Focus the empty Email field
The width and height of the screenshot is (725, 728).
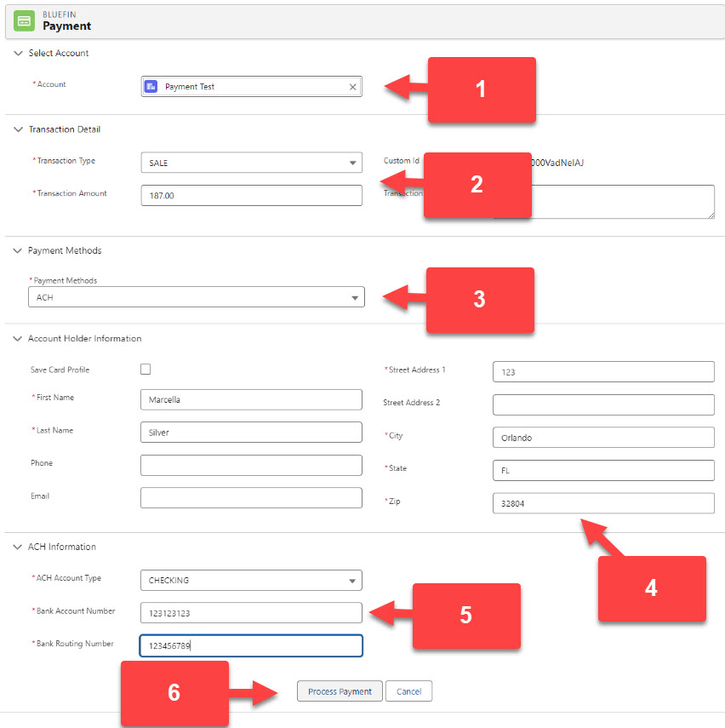(251, 498)
